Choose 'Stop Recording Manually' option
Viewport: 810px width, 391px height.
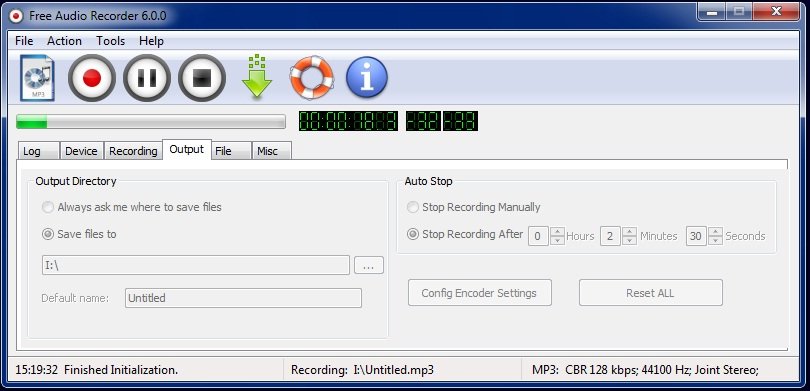point(474,207)
